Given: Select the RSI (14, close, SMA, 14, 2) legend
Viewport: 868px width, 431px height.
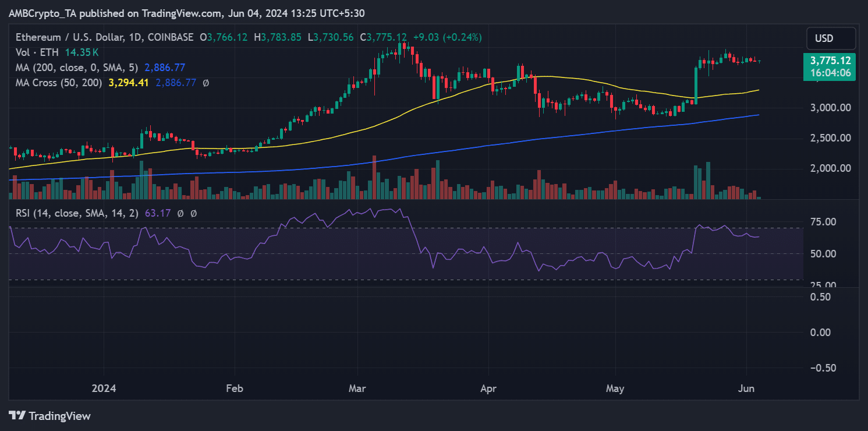Looking at the screenshot, I should [x=77, y=214].
